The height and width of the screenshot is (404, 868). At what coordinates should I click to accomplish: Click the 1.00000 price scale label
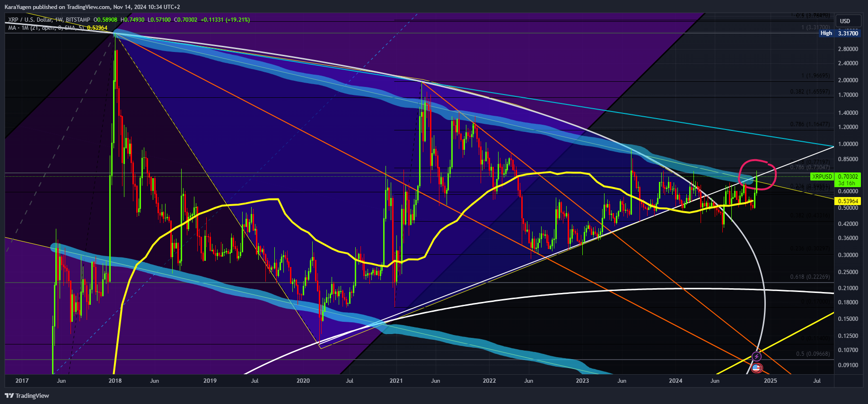pos(848,144)
